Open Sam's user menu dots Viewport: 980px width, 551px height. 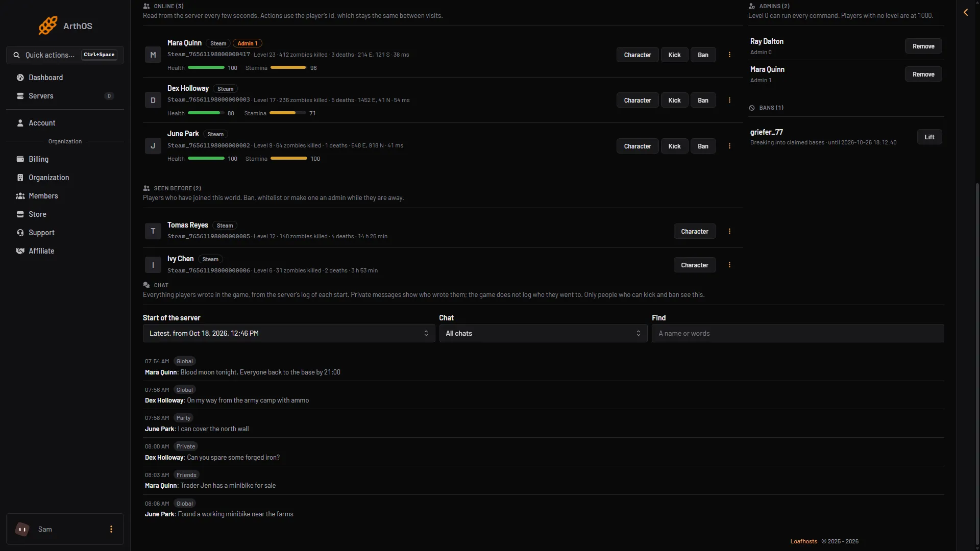pyautogui.click(x=111, y=529)
